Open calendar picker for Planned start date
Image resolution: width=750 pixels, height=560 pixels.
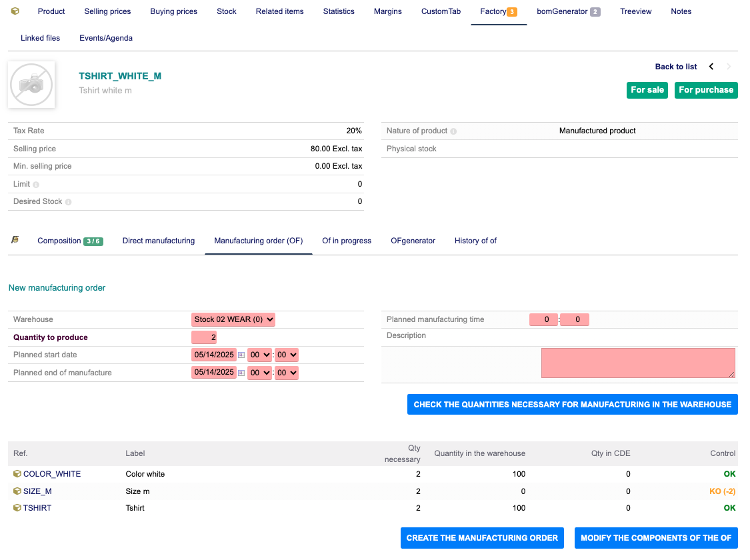[x=241, y=355]
